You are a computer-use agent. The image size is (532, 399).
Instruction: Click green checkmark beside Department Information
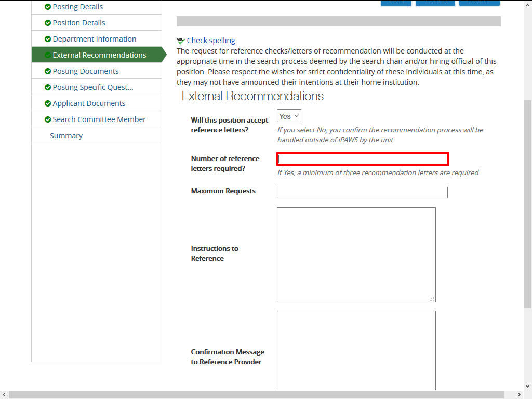48,39
